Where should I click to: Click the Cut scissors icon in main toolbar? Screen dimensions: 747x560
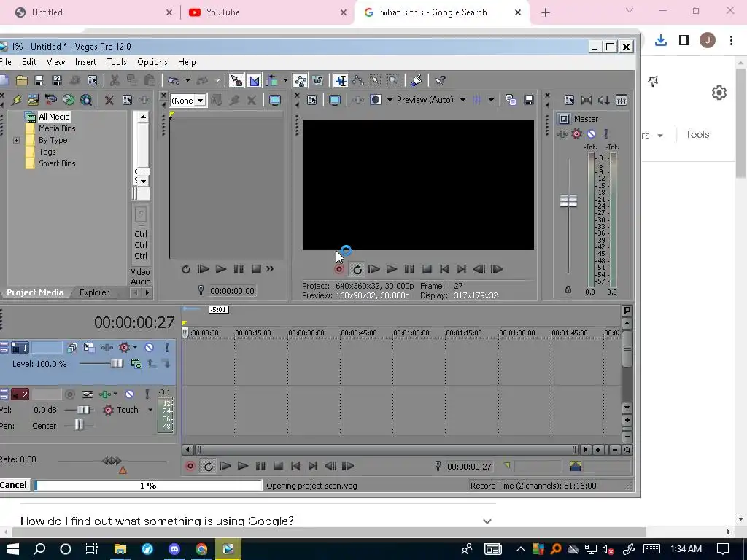[115, 80]
